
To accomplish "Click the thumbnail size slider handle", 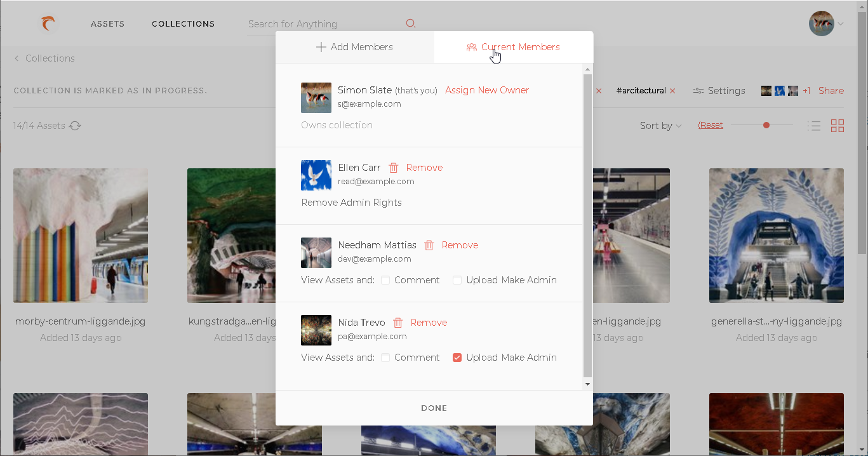I will click(x=766, y=125).
